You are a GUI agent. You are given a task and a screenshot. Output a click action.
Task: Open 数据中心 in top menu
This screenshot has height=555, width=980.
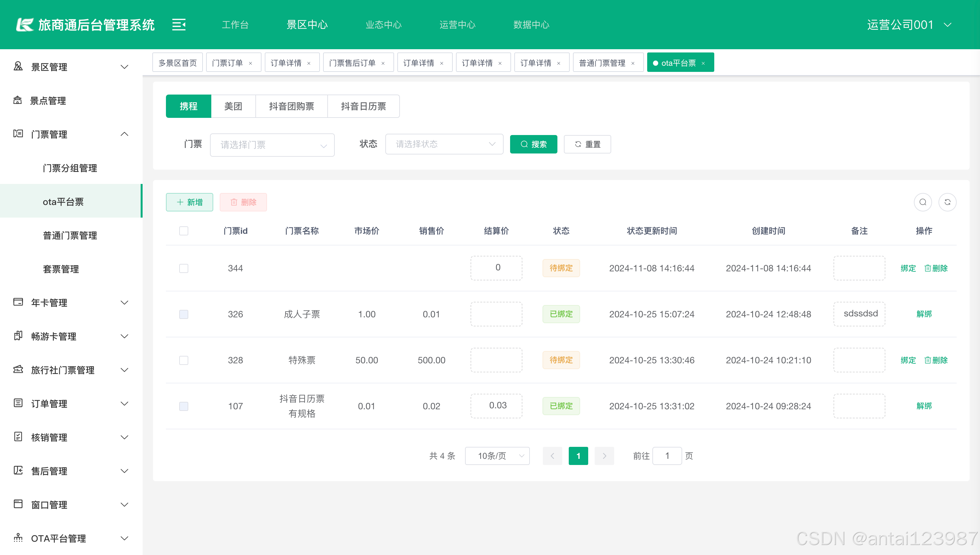[x=531, y=25]
